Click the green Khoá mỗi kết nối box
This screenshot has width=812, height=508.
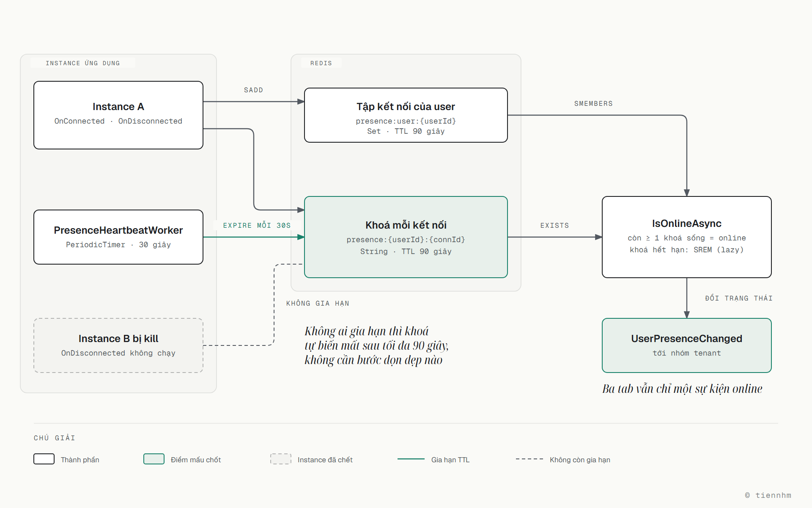click(x=406, y=237)
